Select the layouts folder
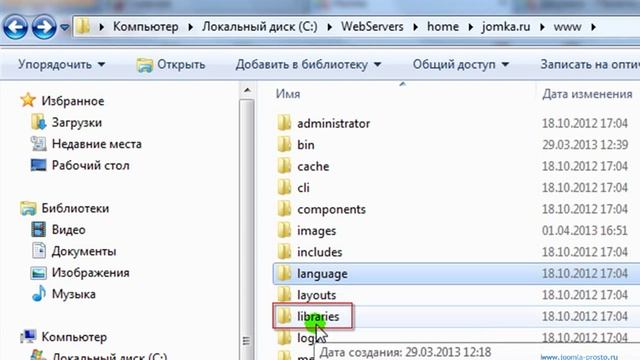640x360 pixels. click(316, 295)
